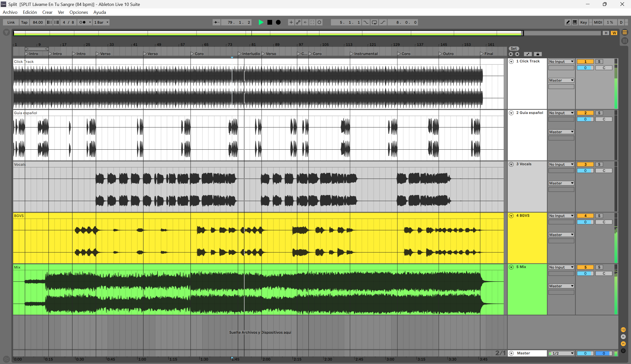Screen dimensions: 631x364
Task: Open the Edición menu
Action: pos(30,12)
